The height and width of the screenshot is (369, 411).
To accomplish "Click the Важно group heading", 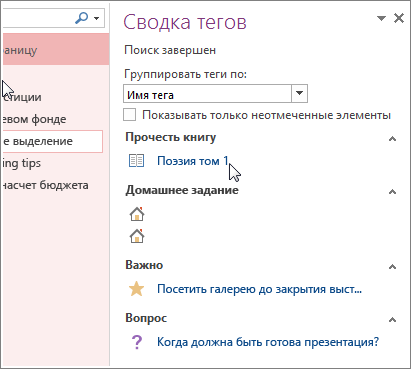I will pos(144,265).
